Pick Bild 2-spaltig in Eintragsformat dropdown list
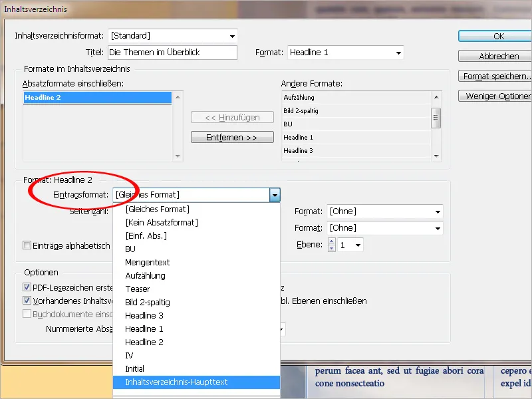 pyautogui.click(x=196, y=302)
